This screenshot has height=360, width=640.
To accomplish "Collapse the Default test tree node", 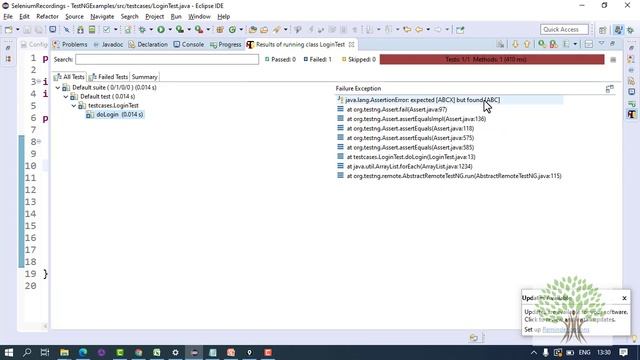I will coord(66,97).
